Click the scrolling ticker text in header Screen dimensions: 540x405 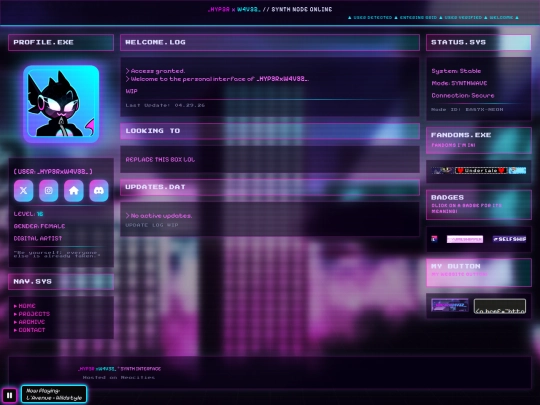(x=433, y=18)
